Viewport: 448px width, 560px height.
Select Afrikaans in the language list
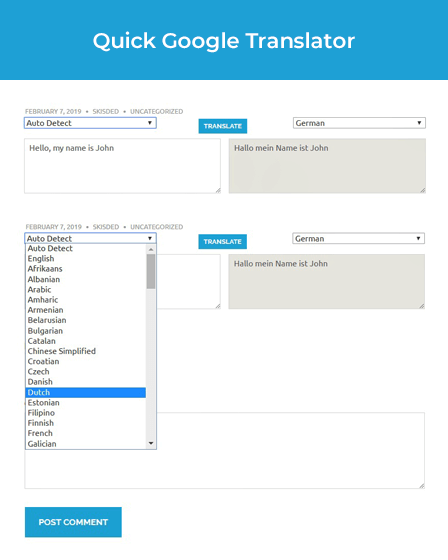pyautogui.click(x=86, y=269)
